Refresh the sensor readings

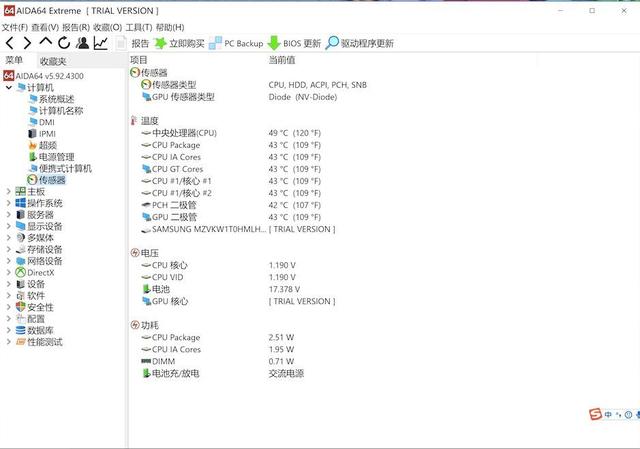click(x=64, y=43)
